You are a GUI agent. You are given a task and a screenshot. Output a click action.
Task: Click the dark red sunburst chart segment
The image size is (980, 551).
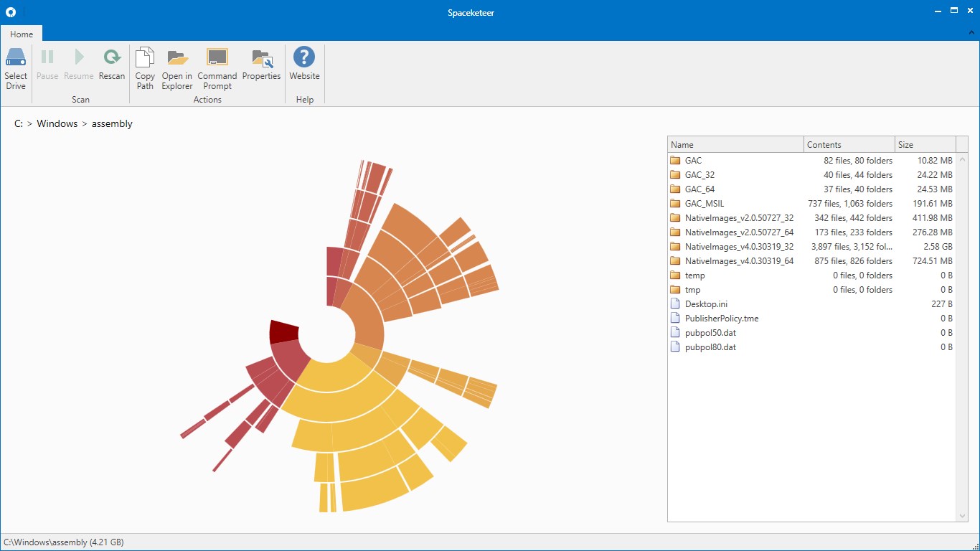[283, 332]
